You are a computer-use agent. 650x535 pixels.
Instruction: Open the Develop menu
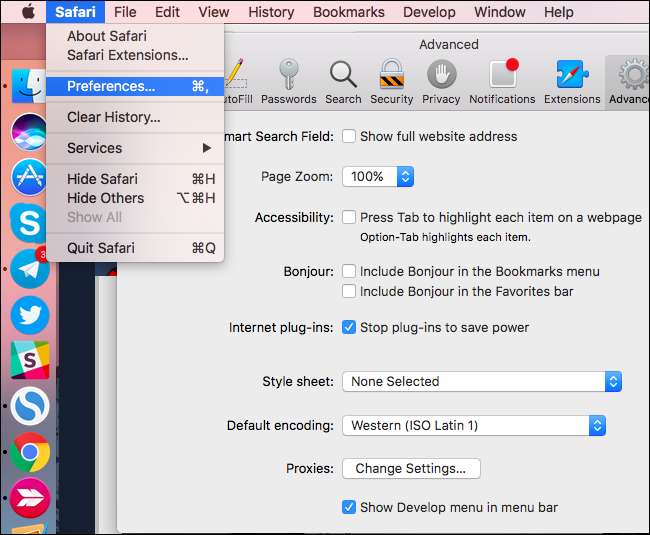pos(429,12)
